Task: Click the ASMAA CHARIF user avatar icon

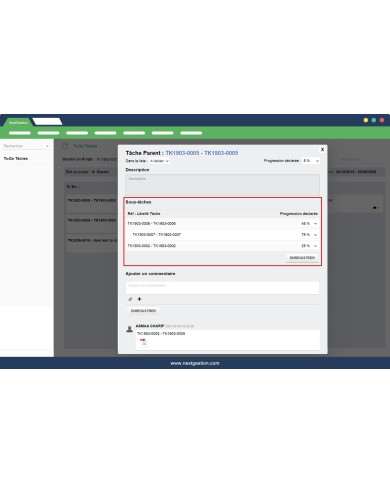Action: point(130,329)
